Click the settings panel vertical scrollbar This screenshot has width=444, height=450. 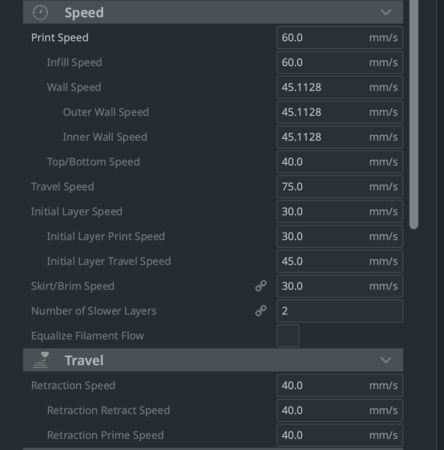click(x=414, y=113)
